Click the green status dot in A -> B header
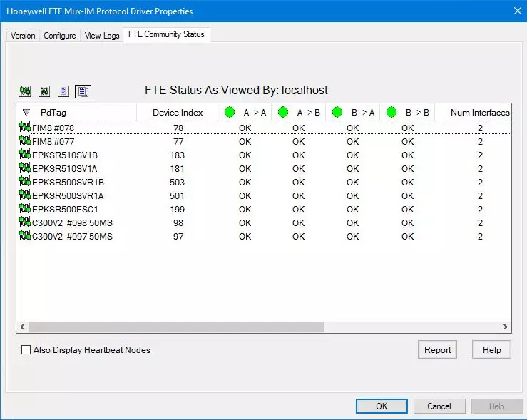527x420 pixels. coord(283,112)
